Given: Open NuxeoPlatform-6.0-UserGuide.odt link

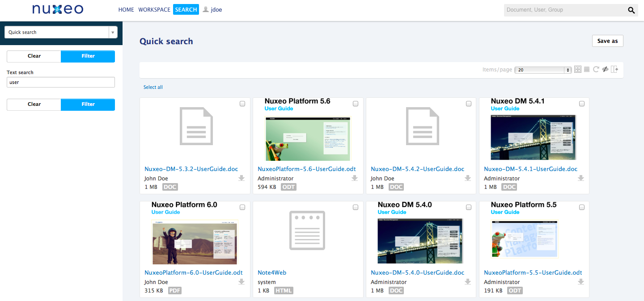Looking at the screenshot, I should [x=194, y=272].
